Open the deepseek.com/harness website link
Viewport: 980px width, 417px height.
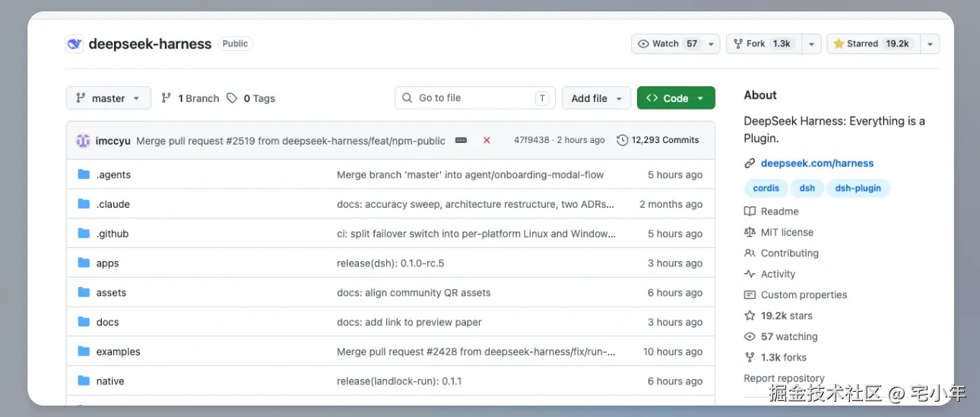tap(817, 163)
